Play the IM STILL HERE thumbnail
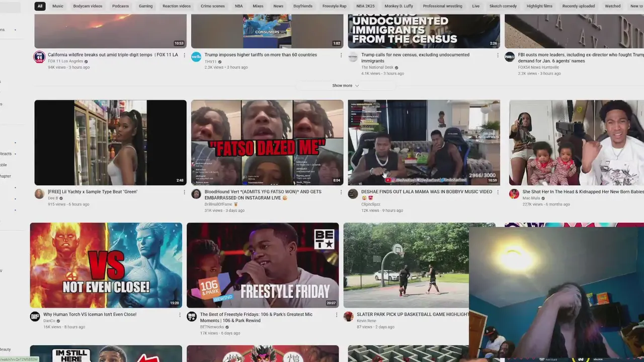 click(106, 353)
